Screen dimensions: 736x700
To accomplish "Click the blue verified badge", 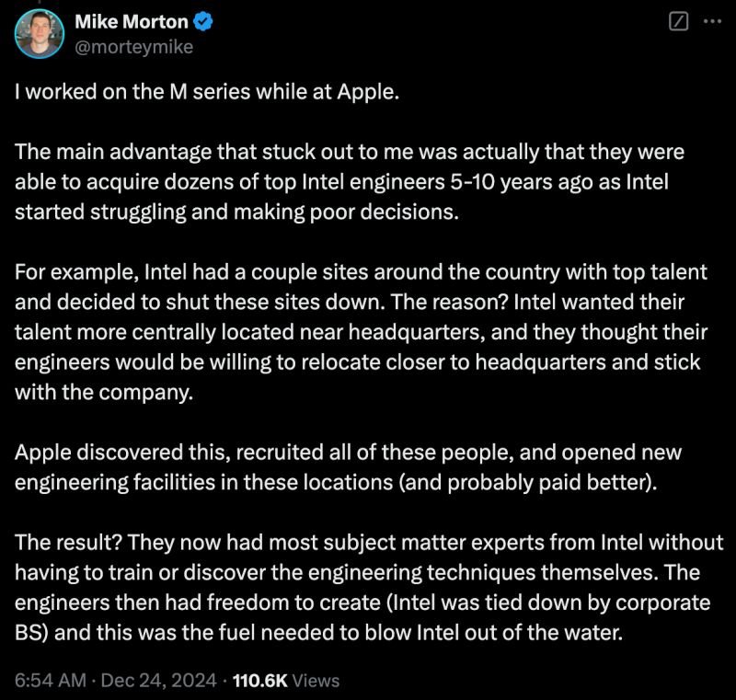I will click(202, 22).
